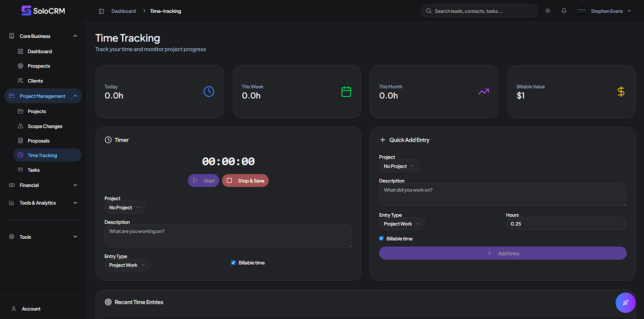Click the dollar icon in Billable Value card
This screenshot has height=319, width=644.
[x=621, y=91]
